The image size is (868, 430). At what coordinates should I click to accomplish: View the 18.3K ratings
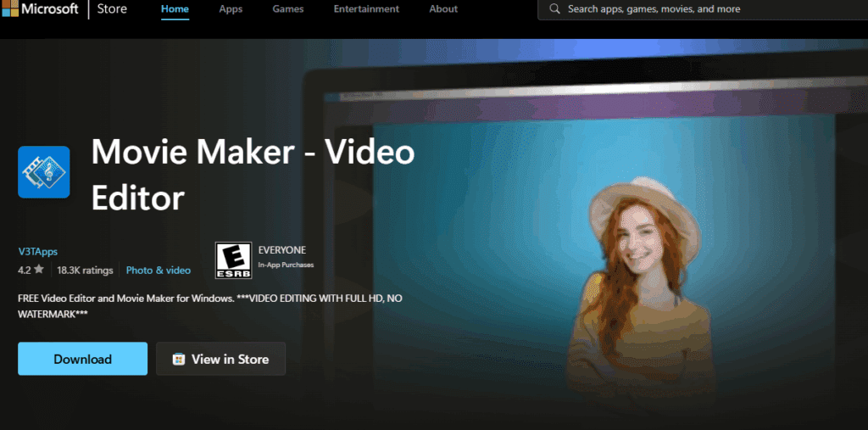pos(85,271)
